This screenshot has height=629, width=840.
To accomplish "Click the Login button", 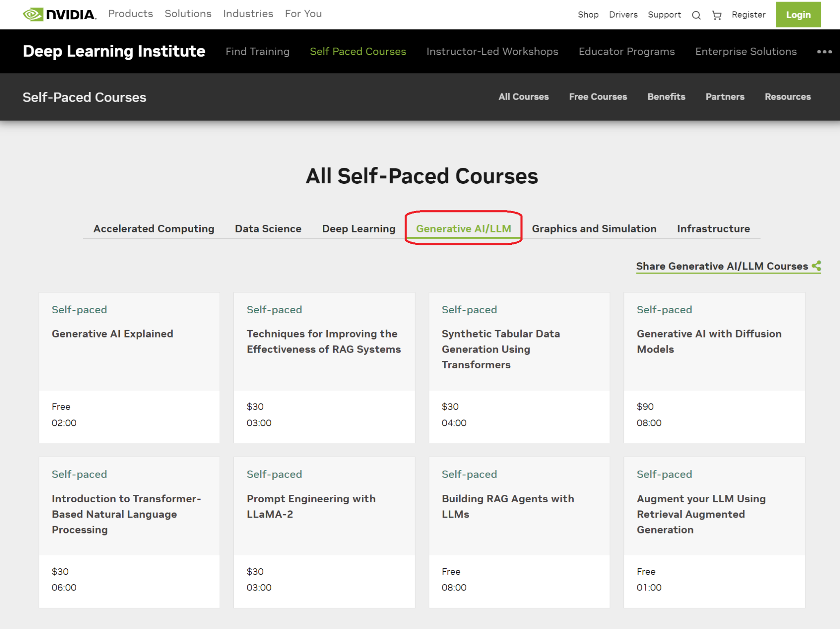I will pos(798,15).
